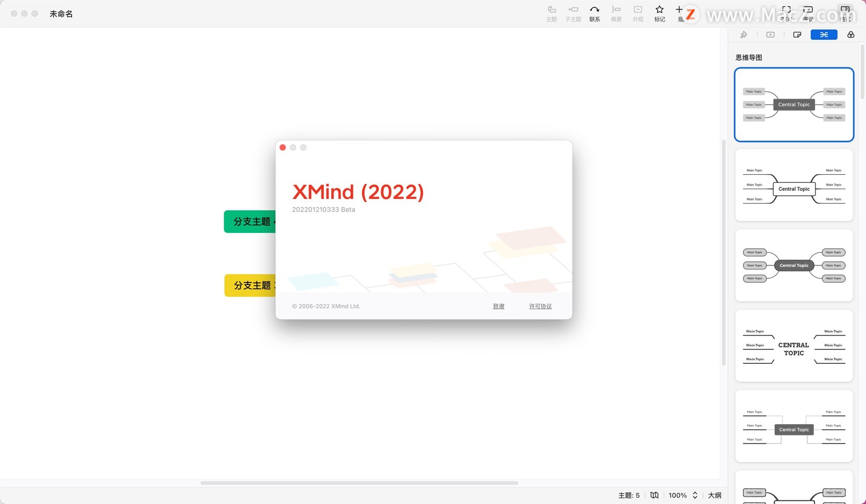Click the 主题: 5 topic count
This screenshot has height=504, width=866.
[629, 495]
